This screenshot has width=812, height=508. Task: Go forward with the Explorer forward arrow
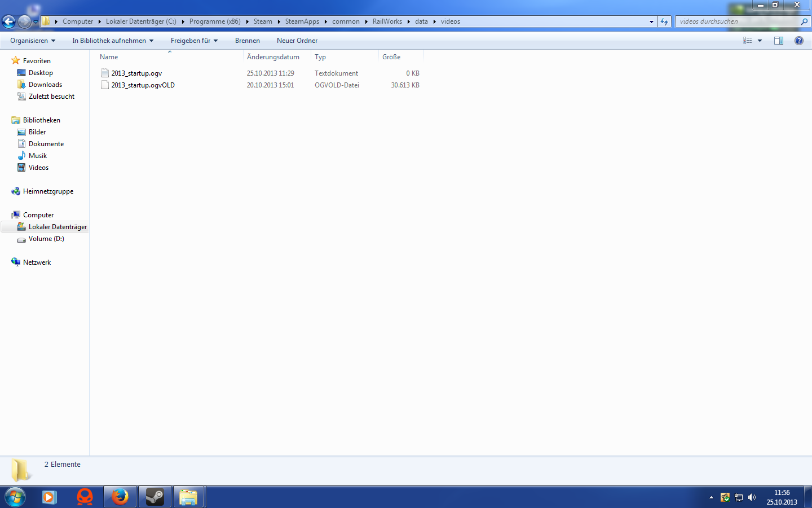[24, 21]
